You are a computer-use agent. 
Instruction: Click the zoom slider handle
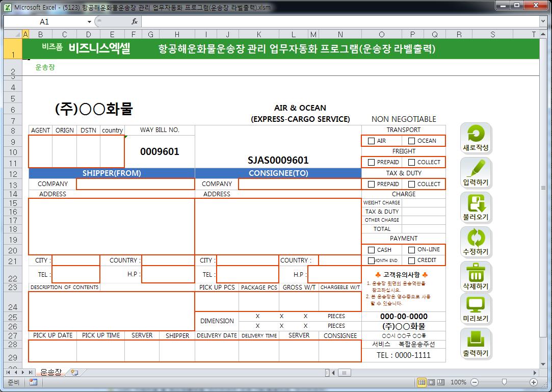point(504,382)
